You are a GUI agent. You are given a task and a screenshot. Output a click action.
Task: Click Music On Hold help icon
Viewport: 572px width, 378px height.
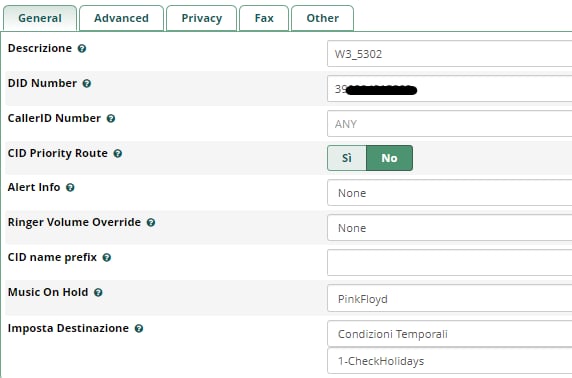[98, 293]
